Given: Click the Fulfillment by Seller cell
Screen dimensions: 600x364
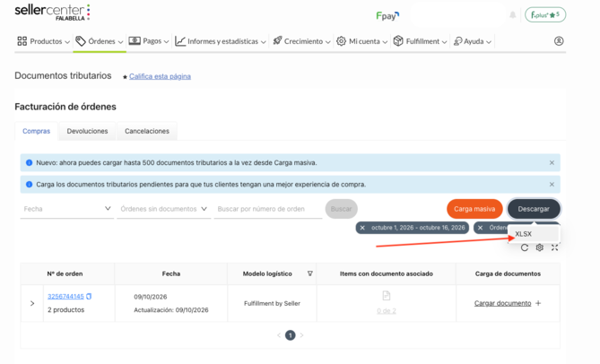Looking at the screenshot, I should click(272, 304).
